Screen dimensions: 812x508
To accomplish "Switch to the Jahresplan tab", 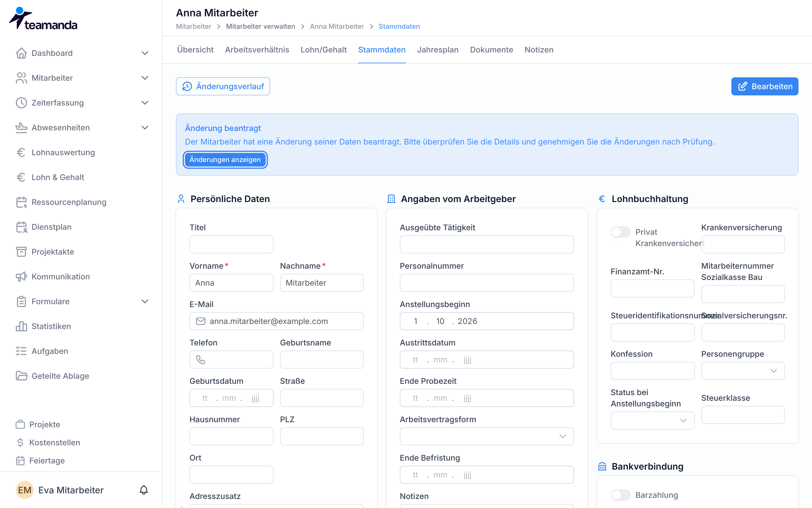I will tap(438, 50).
